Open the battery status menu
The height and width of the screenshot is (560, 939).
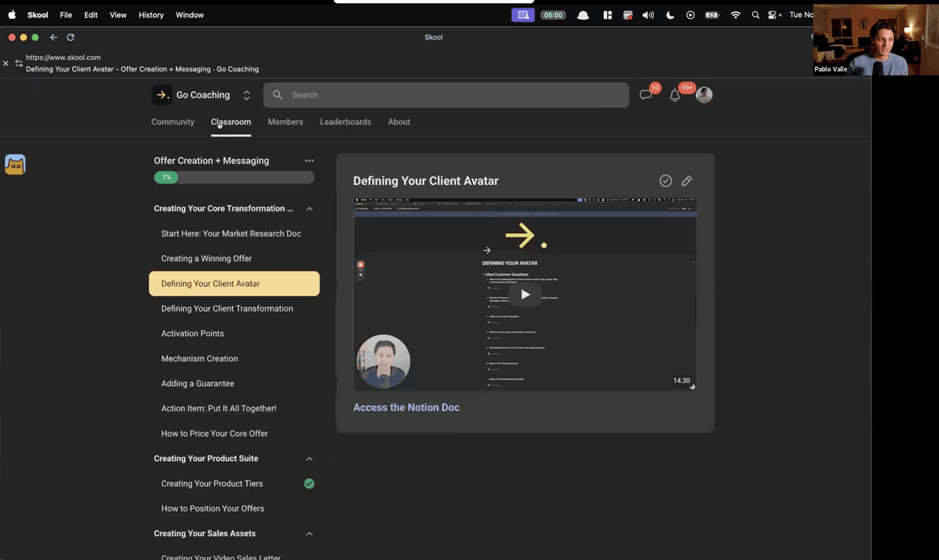click(x=712, y=15)
